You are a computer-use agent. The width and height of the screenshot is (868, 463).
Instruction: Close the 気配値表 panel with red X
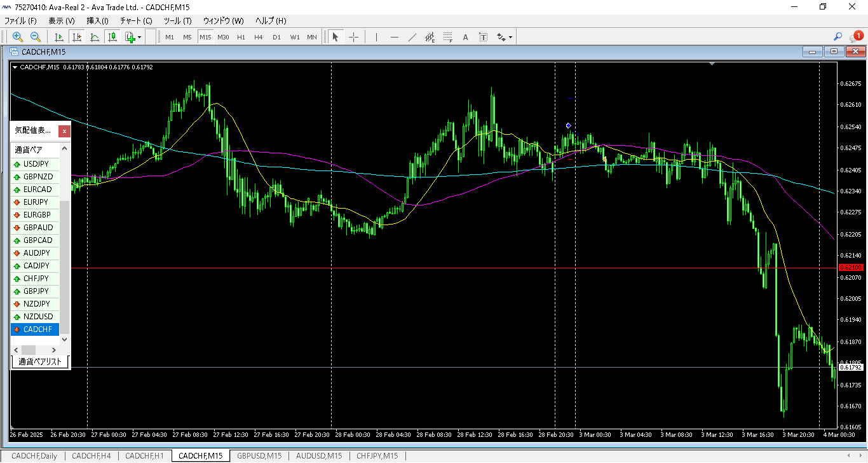click(64, 131)
